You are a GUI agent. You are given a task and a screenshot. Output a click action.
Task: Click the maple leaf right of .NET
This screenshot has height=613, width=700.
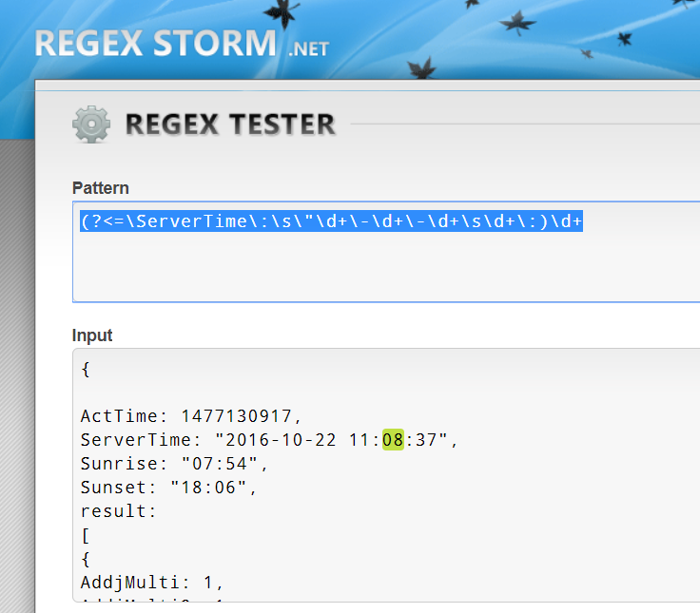[419, 68]
